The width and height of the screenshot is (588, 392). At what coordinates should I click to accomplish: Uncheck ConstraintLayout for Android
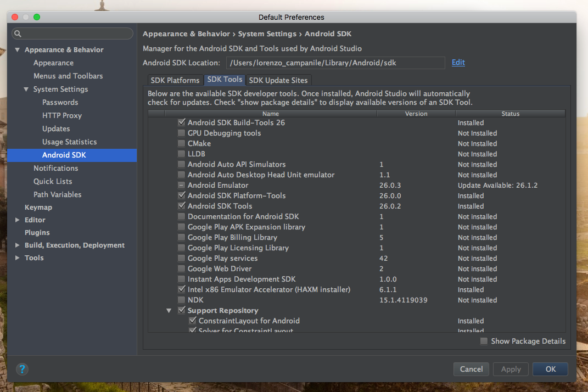coord(192,321)
